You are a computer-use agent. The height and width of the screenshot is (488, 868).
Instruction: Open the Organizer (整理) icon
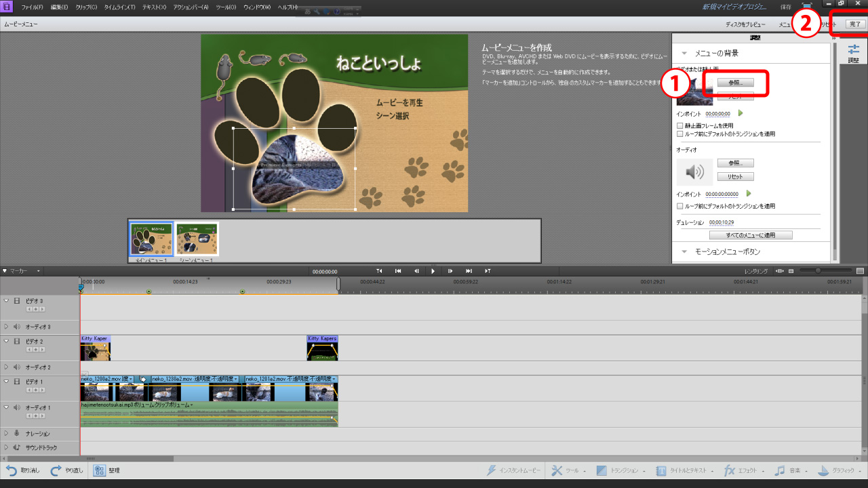[x=99, y=470]
